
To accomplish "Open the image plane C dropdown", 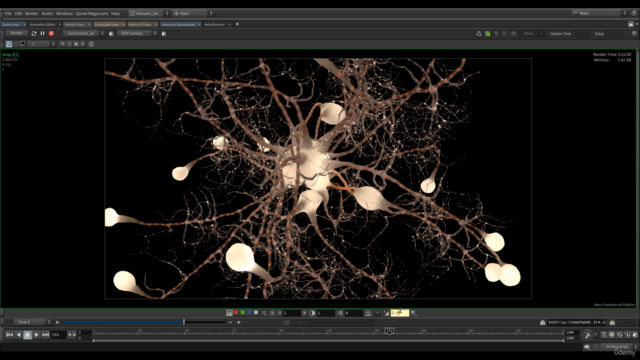I will tap(42, 44).
